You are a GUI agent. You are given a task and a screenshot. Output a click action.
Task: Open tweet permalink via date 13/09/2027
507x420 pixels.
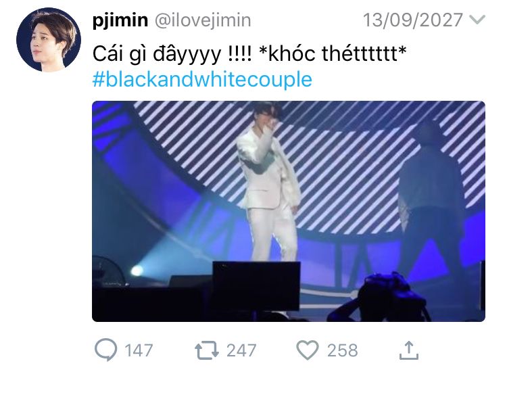tap(412, 20)
